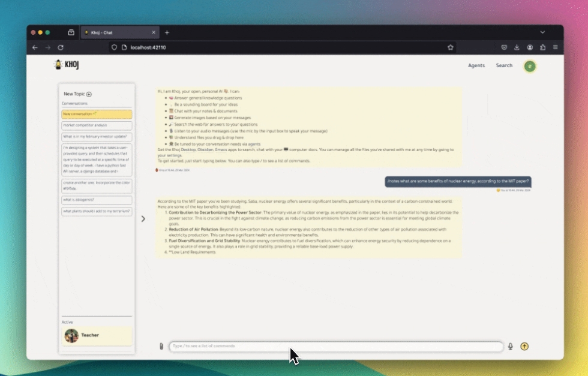Screen dimensions: 588x376
Task: Open Firefox downloads icon in toolbar
Action: point(517,47)
